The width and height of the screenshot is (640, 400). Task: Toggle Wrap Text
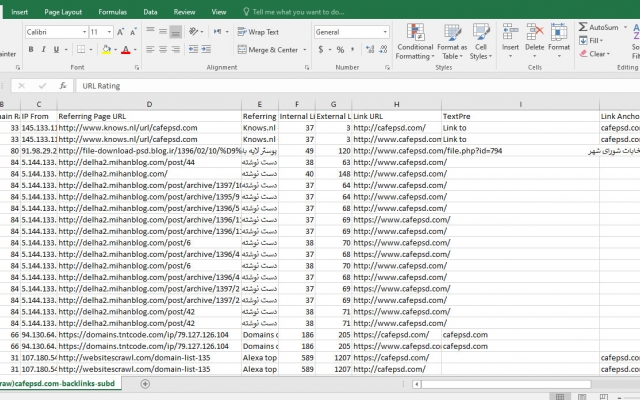point(258,32)
